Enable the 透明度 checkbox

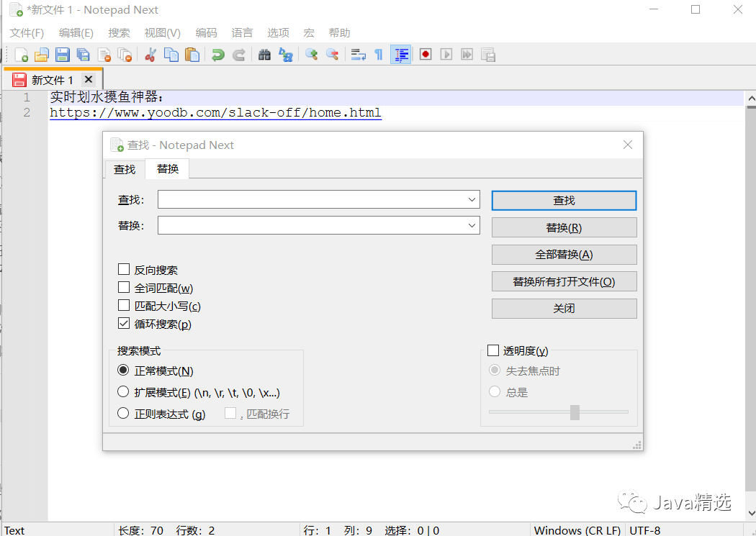tap(492, 350)
